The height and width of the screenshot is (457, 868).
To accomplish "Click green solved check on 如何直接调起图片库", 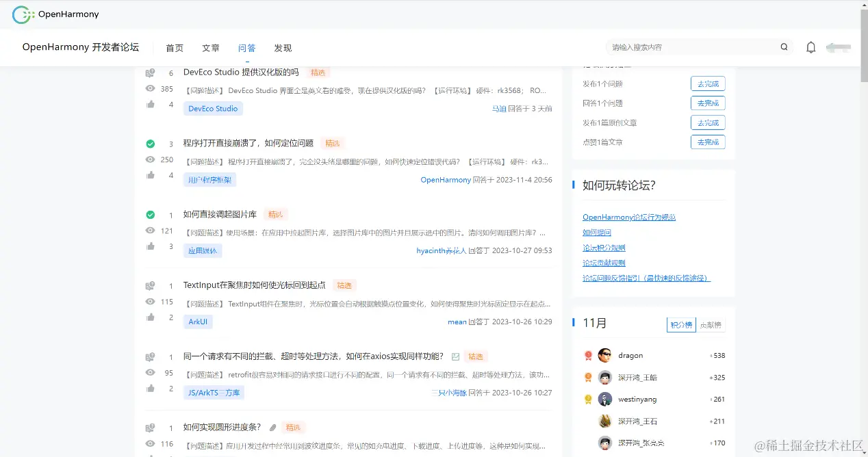I will [150, 215].
